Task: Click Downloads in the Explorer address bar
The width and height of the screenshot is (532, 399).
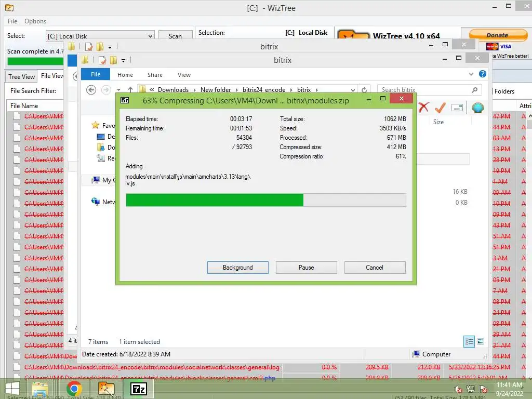Action: click(x=173, y=90)
